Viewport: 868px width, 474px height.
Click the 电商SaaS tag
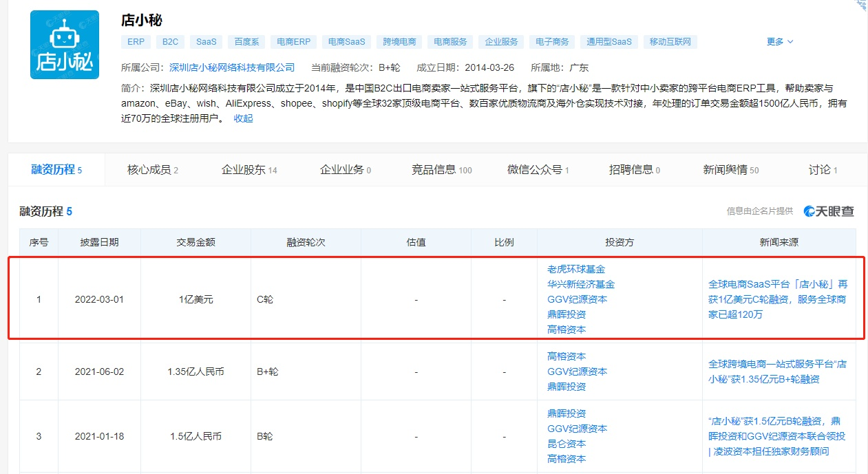347,42
